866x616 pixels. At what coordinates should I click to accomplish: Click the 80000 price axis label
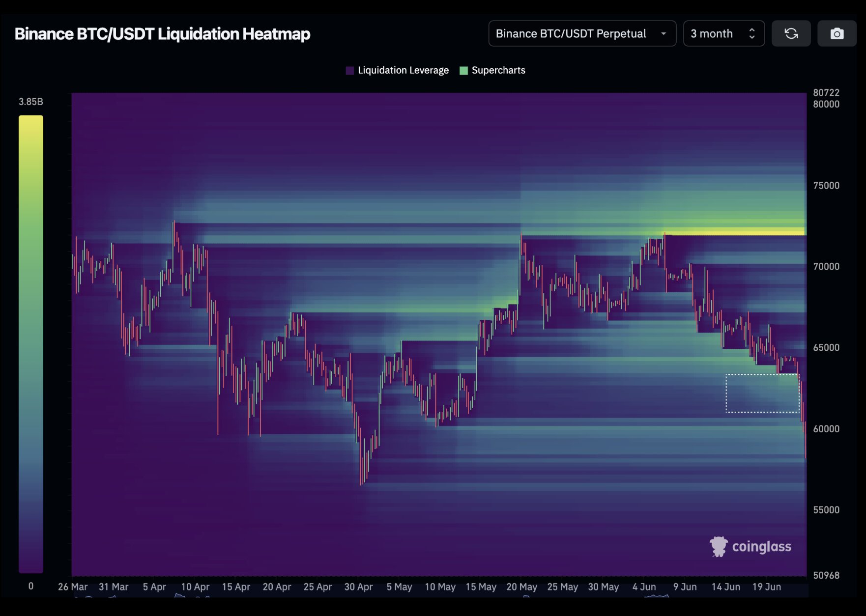pos(826,104)
